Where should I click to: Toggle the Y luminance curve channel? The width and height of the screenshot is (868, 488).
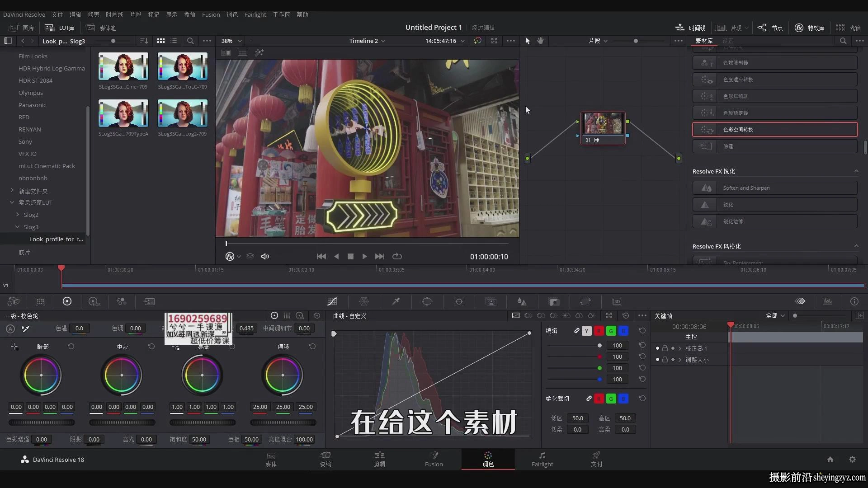[x=586, y=331]
